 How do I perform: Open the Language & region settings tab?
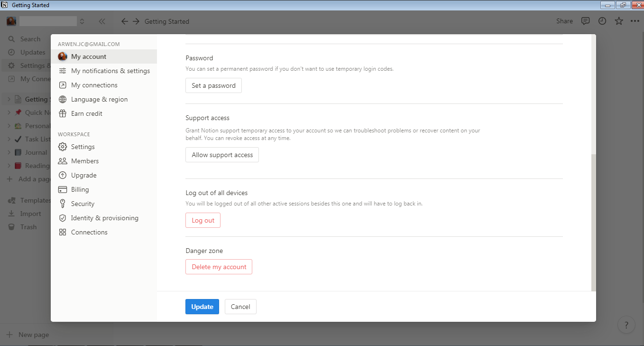tap(99, 99)
